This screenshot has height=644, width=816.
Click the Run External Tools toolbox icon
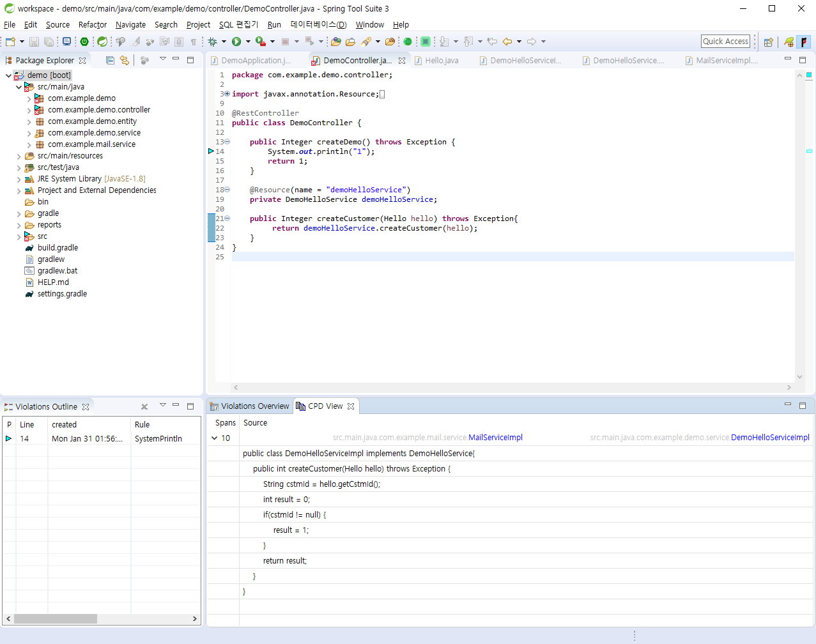coord(261,42)
